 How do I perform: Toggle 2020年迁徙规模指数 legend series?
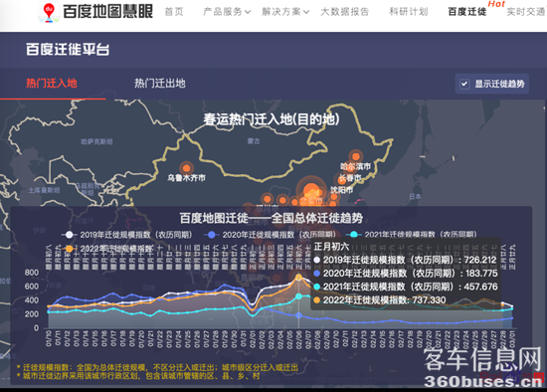pos(270,235)
